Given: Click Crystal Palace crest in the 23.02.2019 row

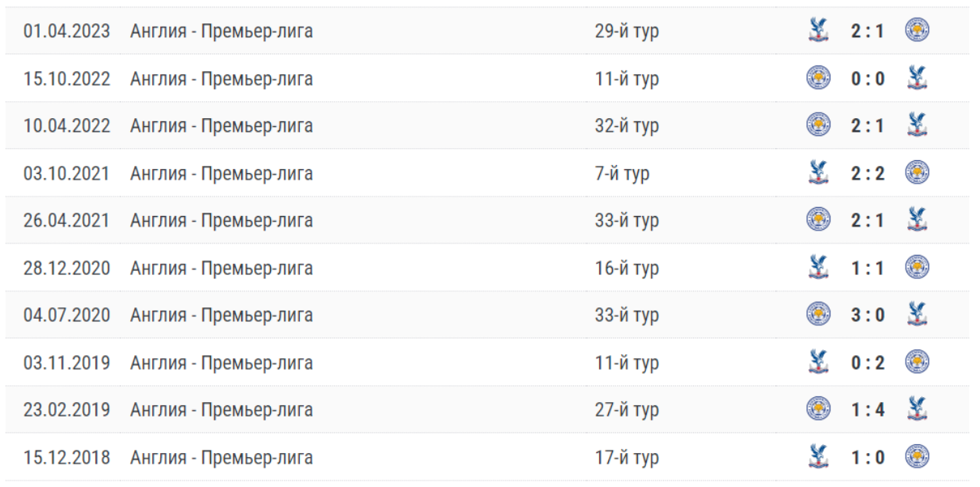Looking at the screenshot, I should click(x=917, y=409).
